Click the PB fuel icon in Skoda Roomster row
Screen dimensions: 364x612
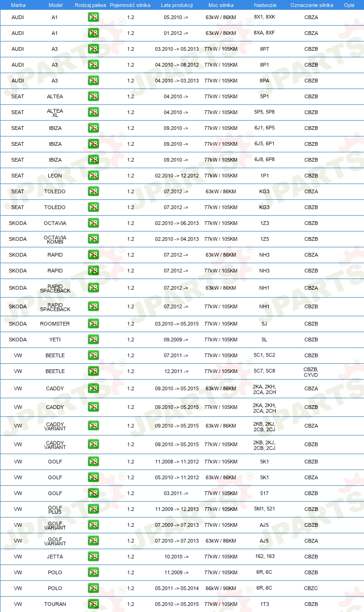(x=93, y=324)
